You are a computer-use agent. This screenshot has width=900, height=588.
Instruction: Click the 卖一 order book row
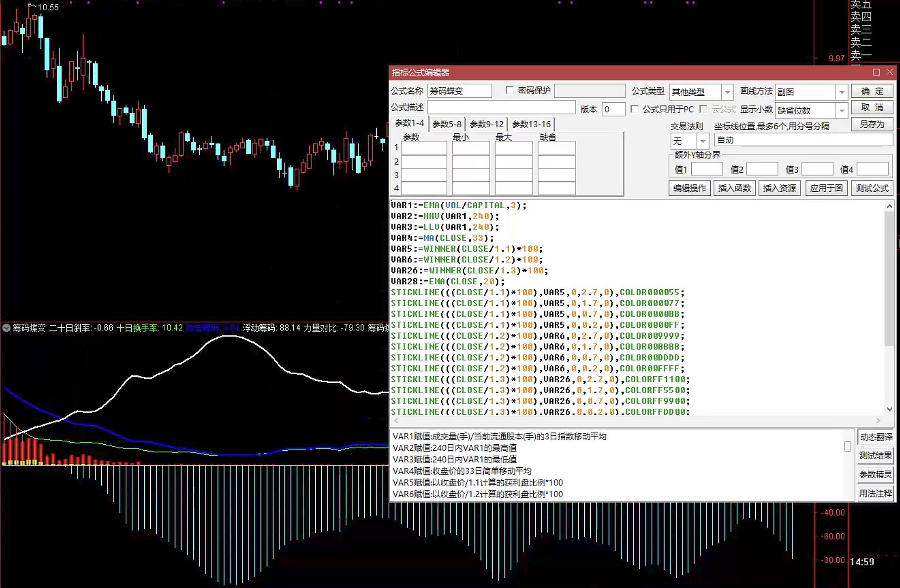point(861,55)
